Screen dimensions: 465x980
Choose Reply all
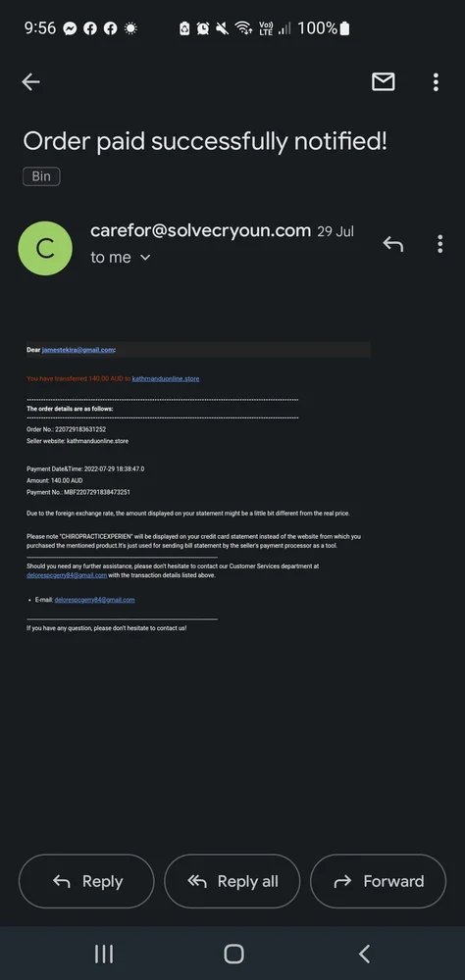tap(232, 881)
